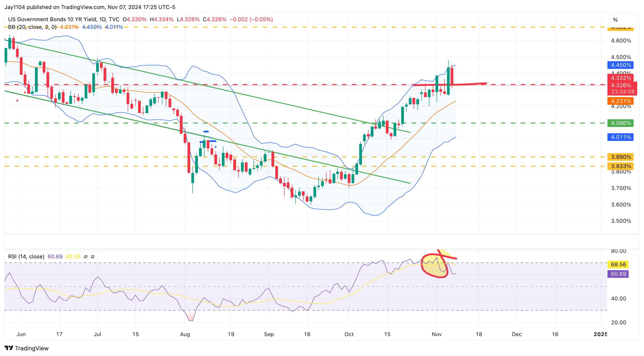Click the yellow 68.56 RSI axis label
The height and width of the screenshot is (356, 644).
618,264
